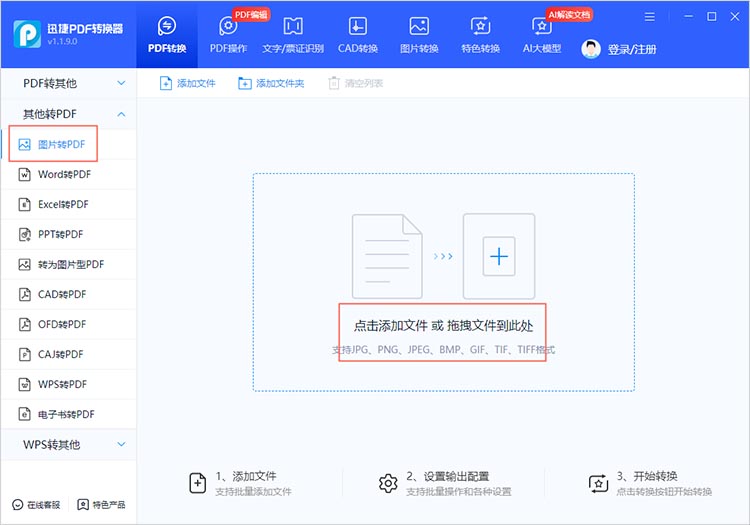Viewport: 750px width, 525px height.
Task: Click the 开始转换 step icon
Action: coord(598,483)
